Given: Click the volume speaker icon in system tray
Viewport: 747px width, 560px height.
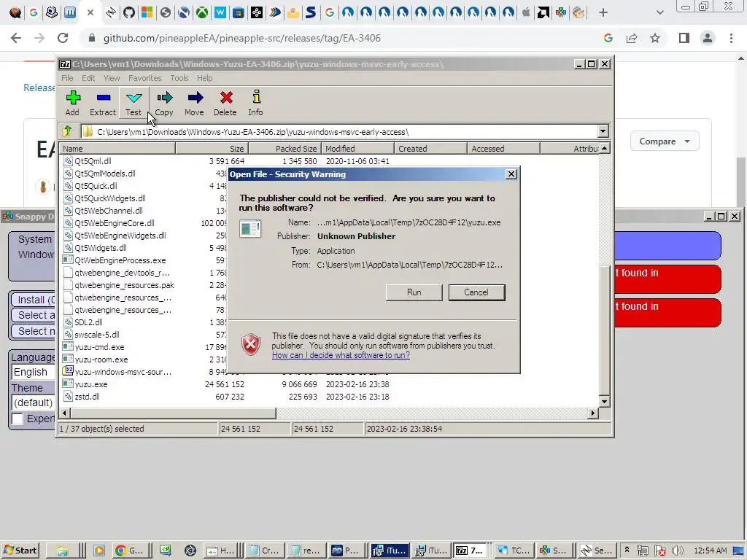Looking at the screenshot, I should coord(677,551).
